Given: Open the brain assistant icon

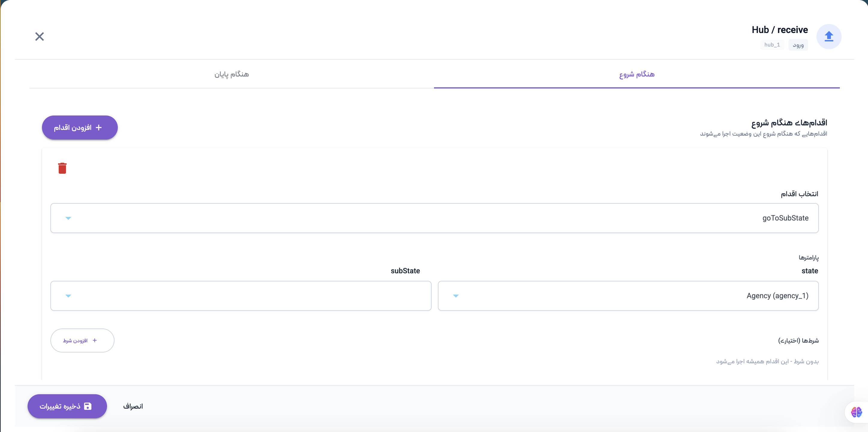Looking at the screenshot, I should [856, 412].
